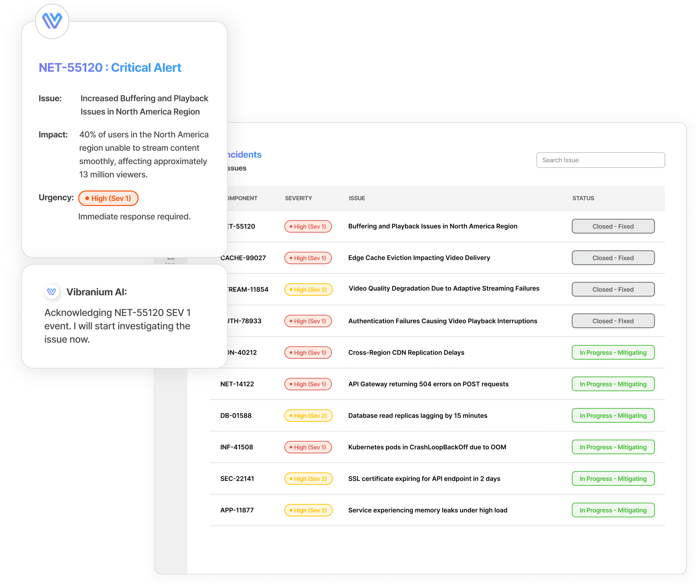Click the Vibranium AI: sender name
Image resolution: width=700 pixels, height=588 pixels.
pyautogui.click(x=97, y=292)
